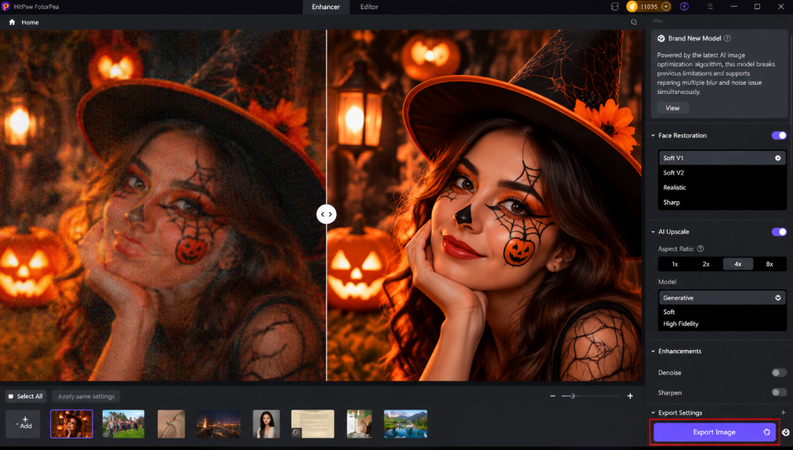Click the Brand New Model badge icon
Image resolution: width=793 pixels, height=450 pixels.
(x=661, y=38)
